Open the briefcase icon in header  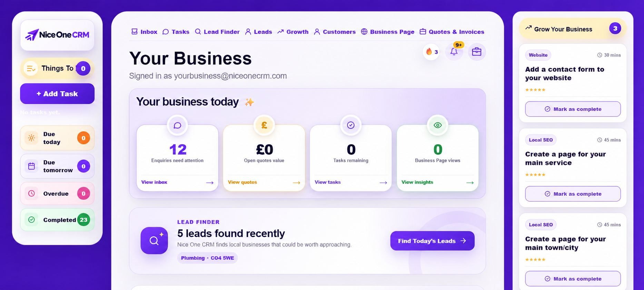pyautogui.click(x=477, y=52)
